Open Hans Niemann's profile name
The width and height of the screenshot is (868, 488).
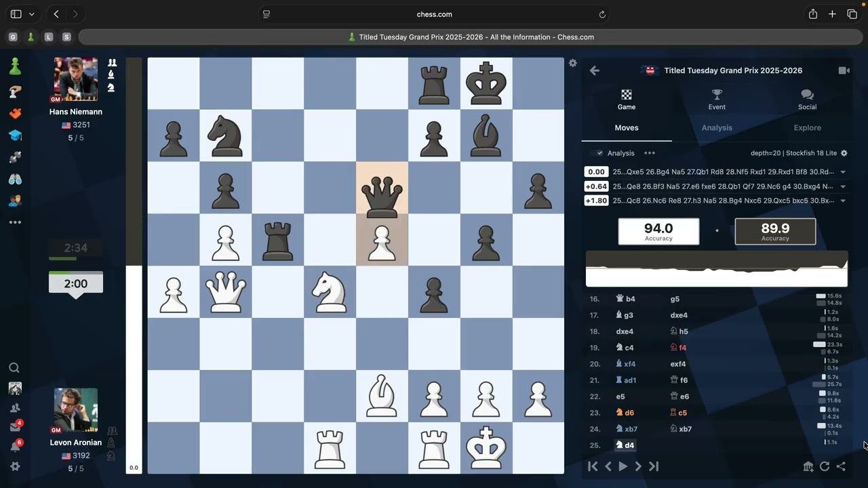point(76,112)
